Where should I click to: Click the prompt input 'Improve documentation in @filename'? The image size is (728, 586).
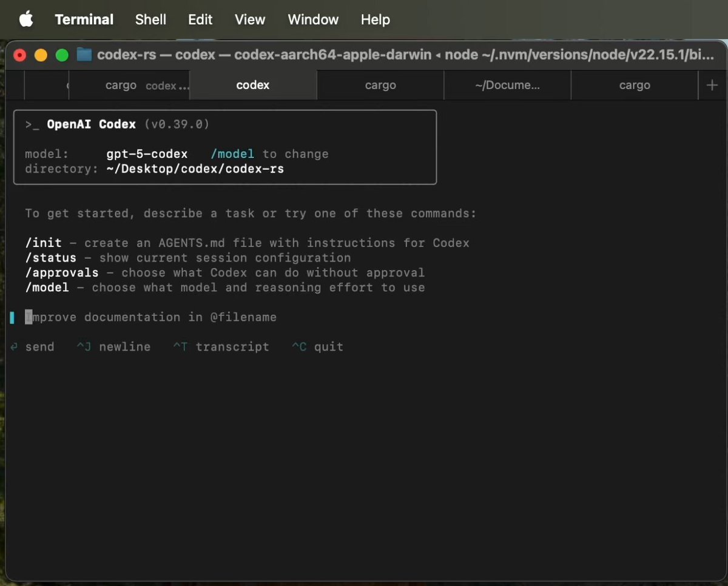(x=151, y=317)
